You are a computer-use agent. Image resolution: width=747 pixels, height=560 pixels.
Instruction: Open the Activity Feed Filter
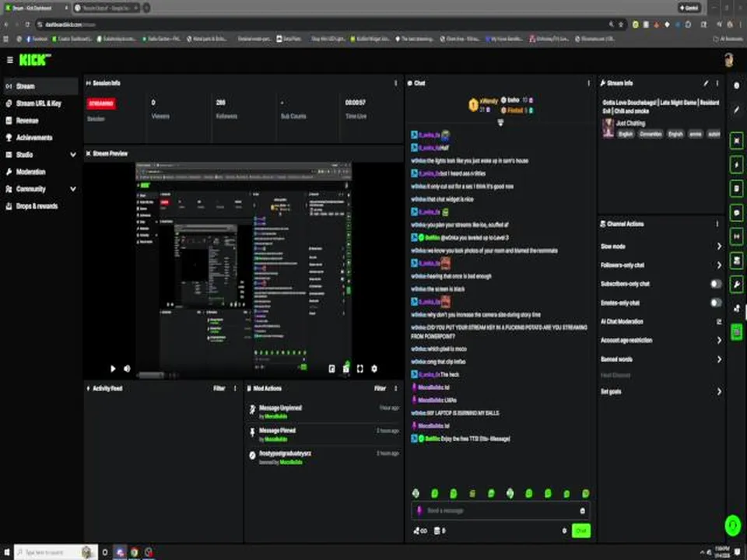coord(219,389)
